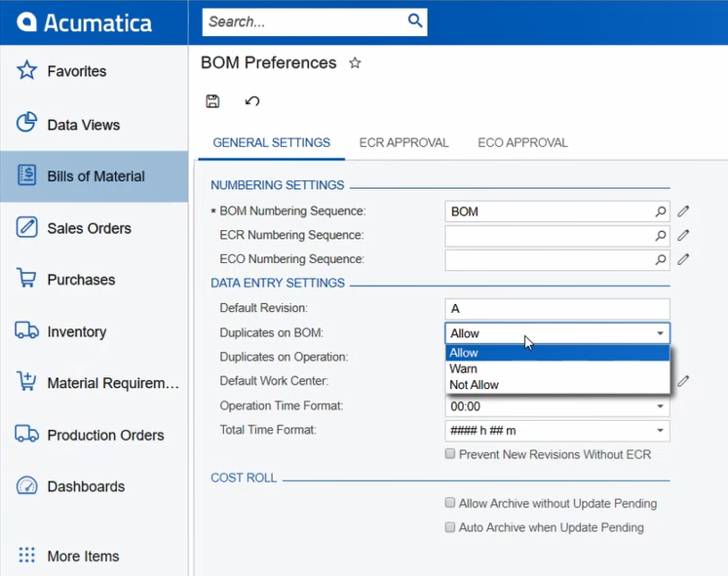Click the search magnifier icon

[x=414, y=20]
